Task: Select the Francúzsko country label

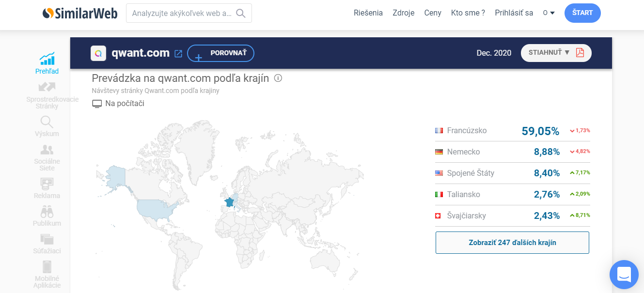Action: click(467, 131)
